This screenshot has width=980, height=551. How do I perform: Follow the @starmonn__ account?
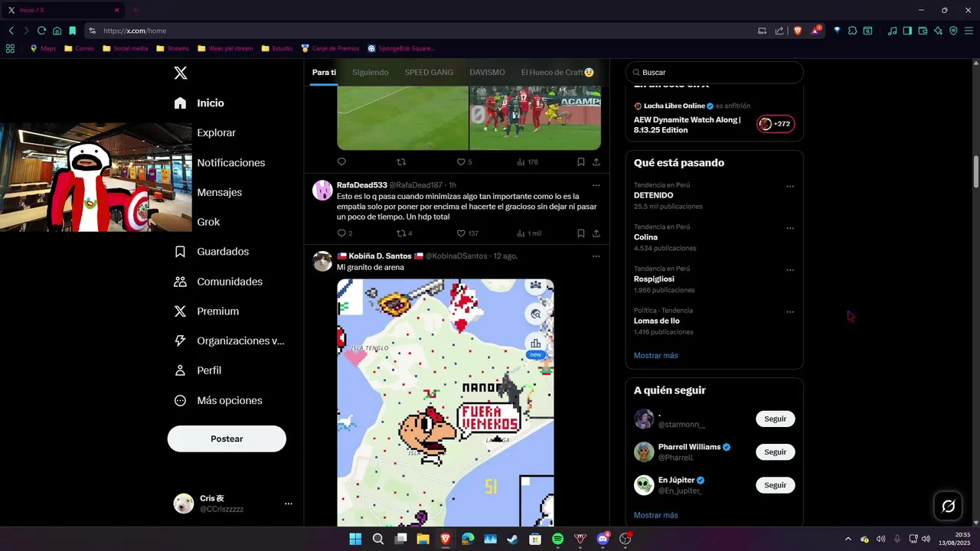(x=776, y=419)
